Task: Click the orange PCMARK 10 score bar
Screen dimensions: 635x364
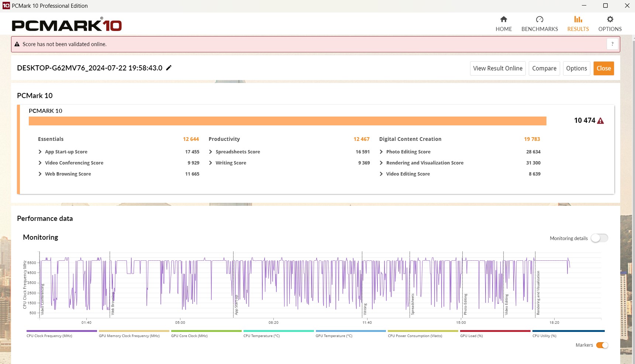Action: pyautogui.click(x=287, y=121)
